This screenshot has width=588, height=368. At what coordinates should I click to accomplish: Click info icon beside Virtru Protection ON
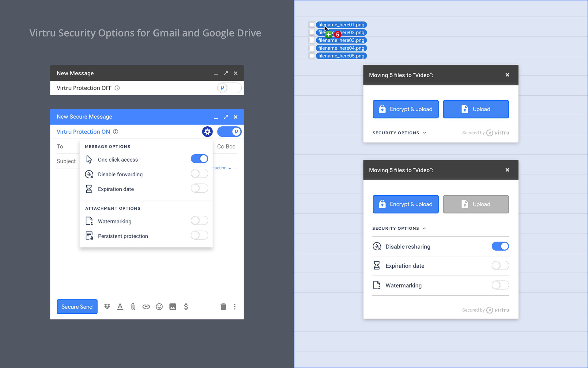[x=115, y=132]
